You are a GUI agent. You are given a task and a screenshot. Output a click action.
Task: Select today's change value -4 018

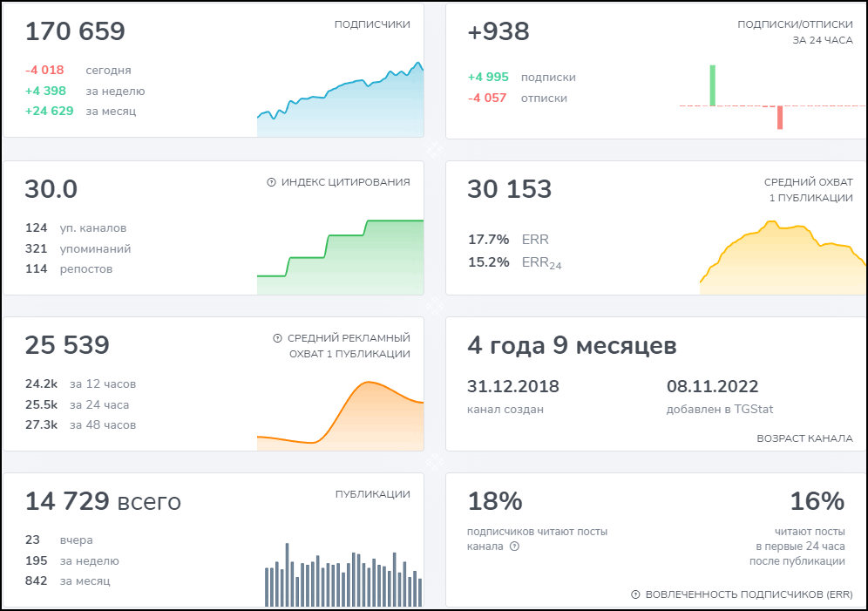pyautogui.click(x=44, y=71)
